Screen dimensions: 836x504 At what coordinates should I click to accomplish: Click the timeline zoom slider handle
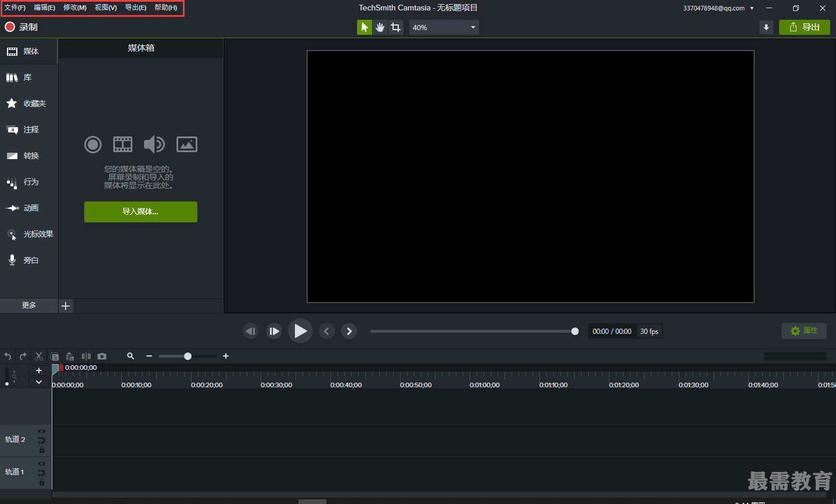(188, 356)
